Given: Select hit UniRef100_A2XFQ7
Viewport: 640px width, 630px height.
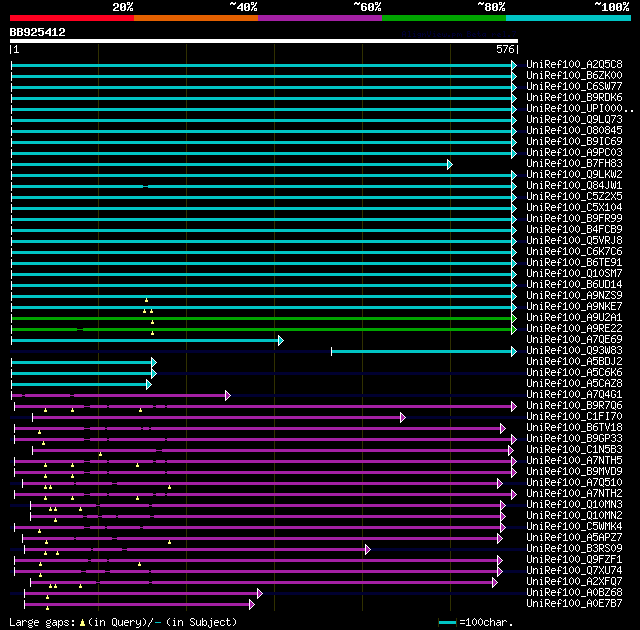Looking at the screenshot, I should (574, 582).
